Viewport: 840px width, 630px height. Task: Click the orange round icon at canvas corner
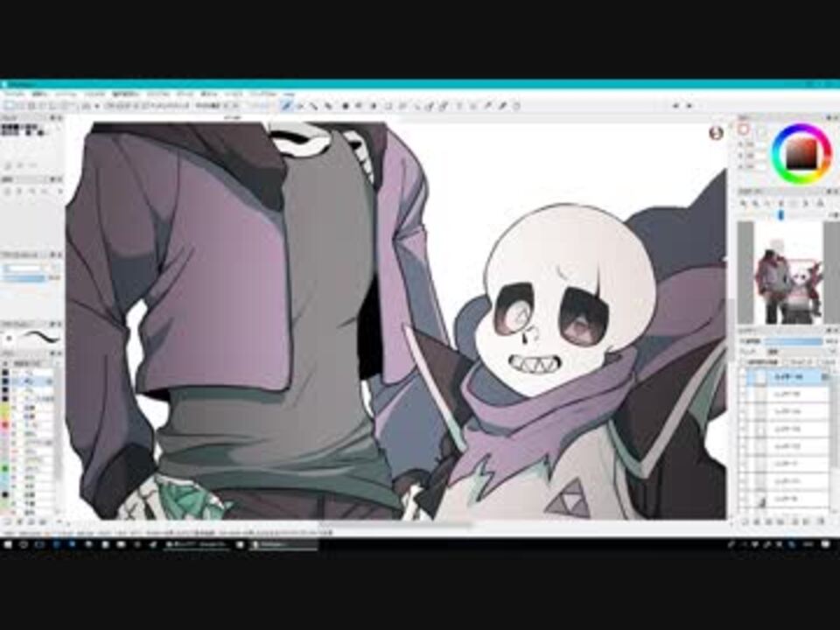[716, 133]
